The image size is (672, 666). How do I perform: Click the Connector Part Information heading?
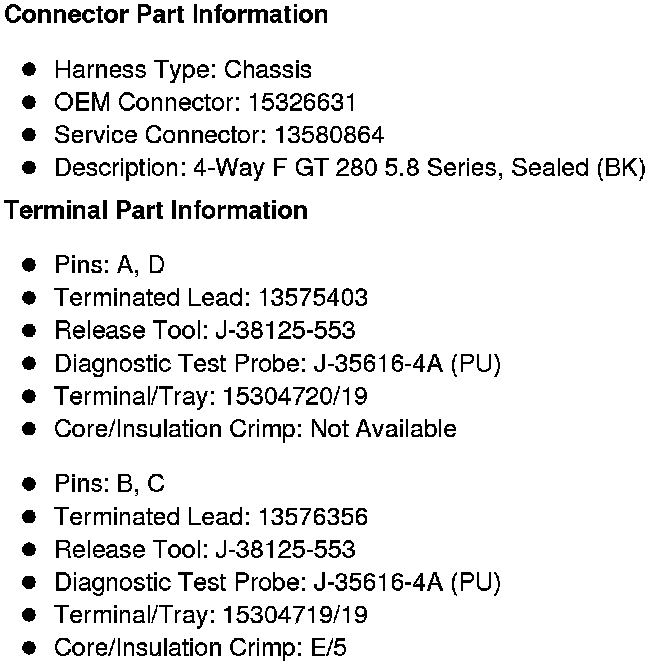(167, 15)
